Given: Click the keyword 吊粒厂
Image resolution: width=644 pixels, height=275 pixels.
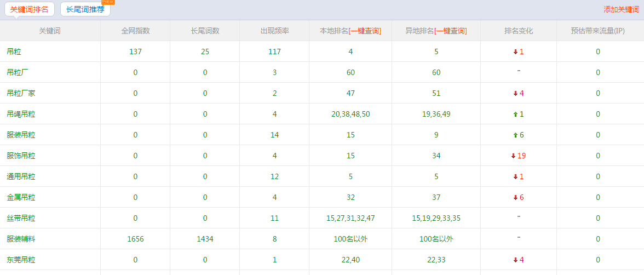Looking at the screenshot, I should point(18,73).
